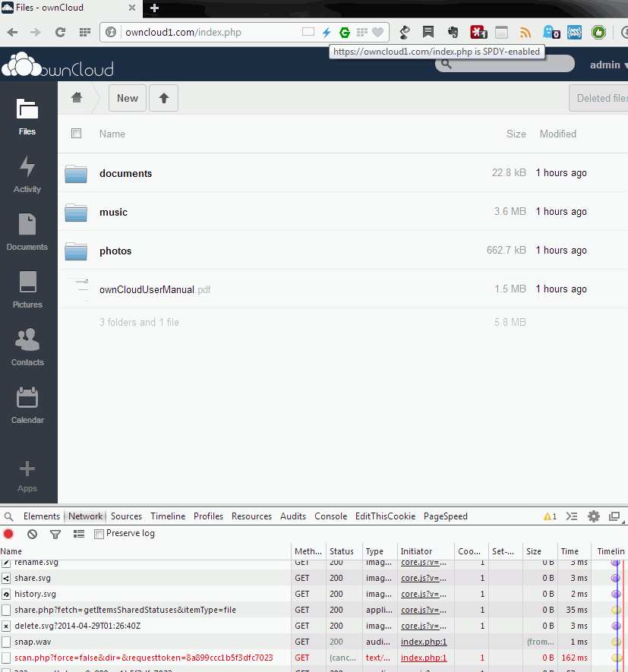Click the green G icon in address bar

point(345,32)
